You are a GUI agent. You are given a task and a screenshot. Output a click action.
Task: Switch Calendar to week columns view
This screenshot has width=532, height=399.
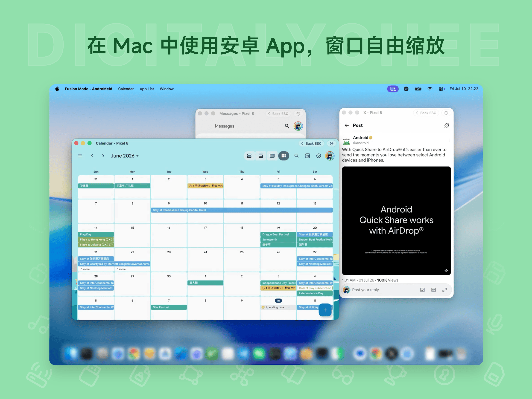coord(272,156)
